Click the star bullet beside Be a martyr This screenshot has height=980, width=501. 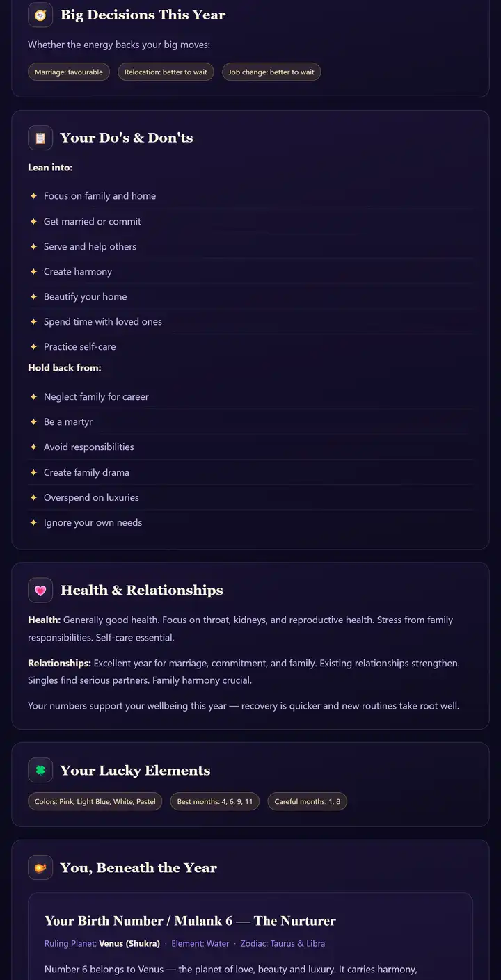[x=33, y=421]
